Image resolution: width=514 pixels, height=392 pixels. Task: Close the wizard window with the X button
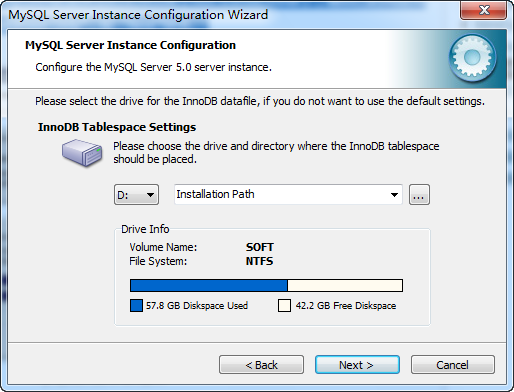[484, 10]
